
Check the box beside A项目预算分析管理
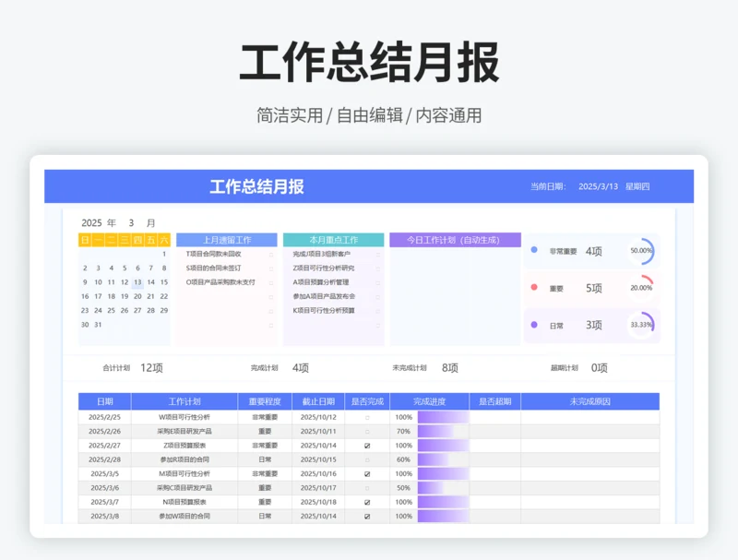click(378, 283)
